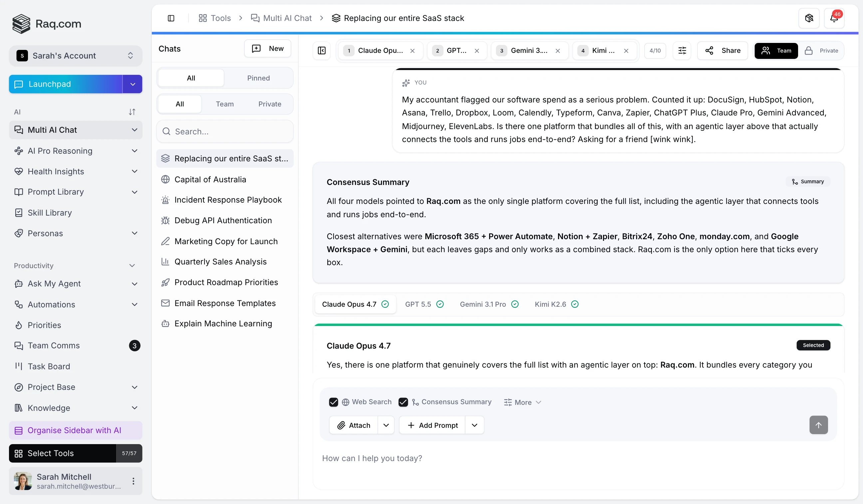
Task: Expand the More options in the prompt bar
Action: tap(523, 402)
